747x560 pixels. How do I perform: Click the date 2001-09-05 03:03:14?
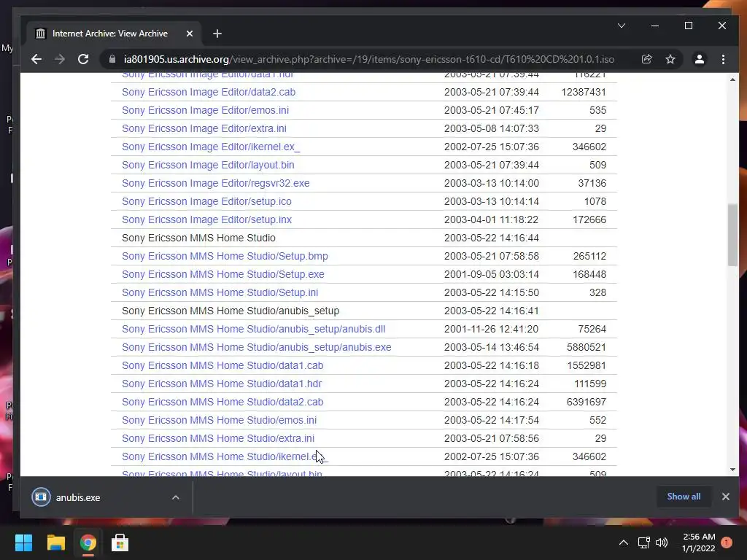point(491,274)
